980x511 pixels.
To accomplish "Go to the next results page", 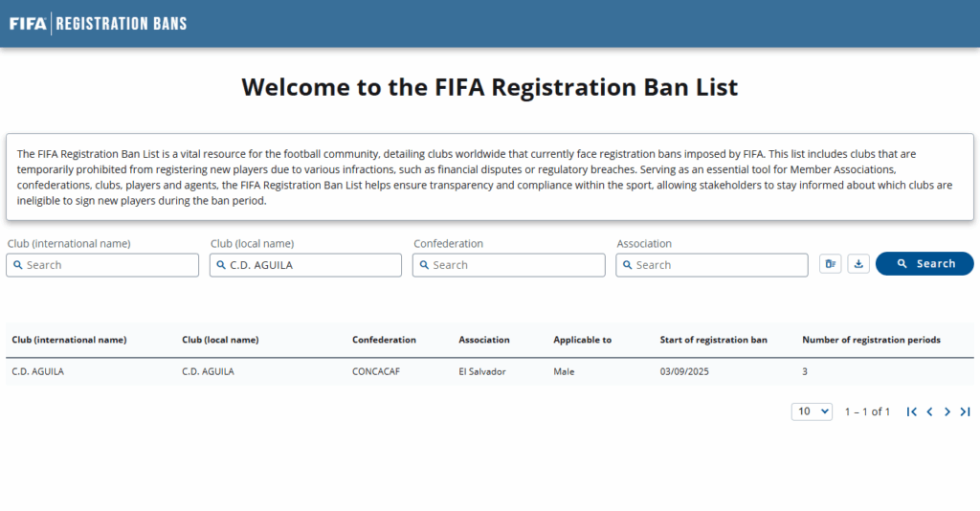I will point(947,411).
